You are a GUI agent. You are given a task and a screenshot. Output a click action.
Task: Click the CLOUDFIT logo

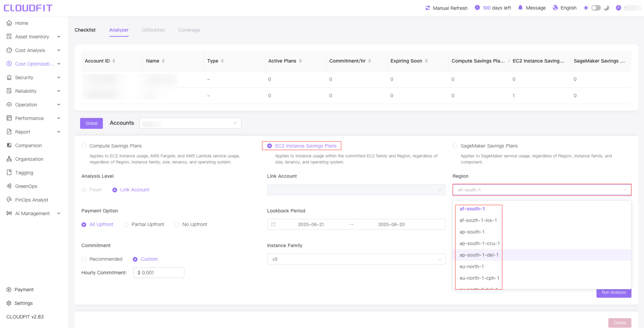point(28,8)
